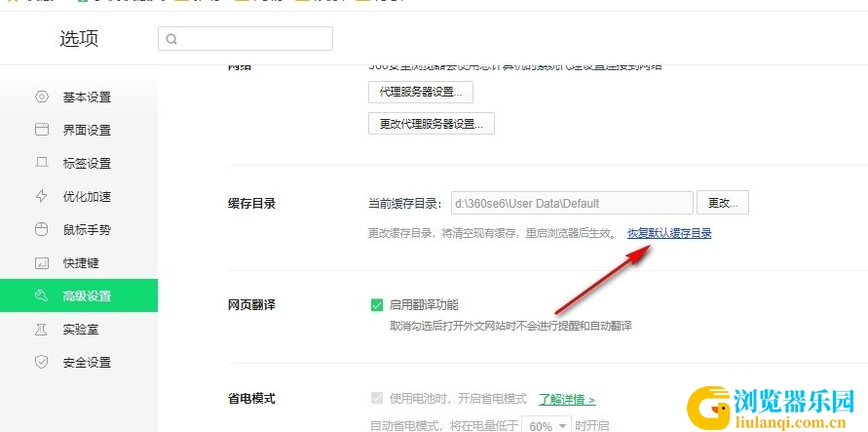
Task: Click the 基本设置 hexagon icon
Action: (42, 97)
